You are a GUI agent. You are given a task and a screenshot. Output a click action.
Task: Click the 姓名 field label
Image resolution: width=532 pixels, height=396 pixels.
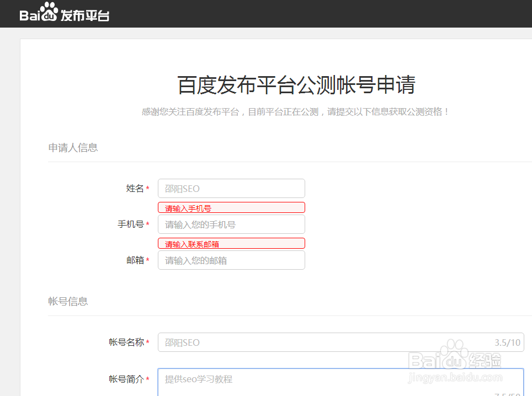coord(135,189)
